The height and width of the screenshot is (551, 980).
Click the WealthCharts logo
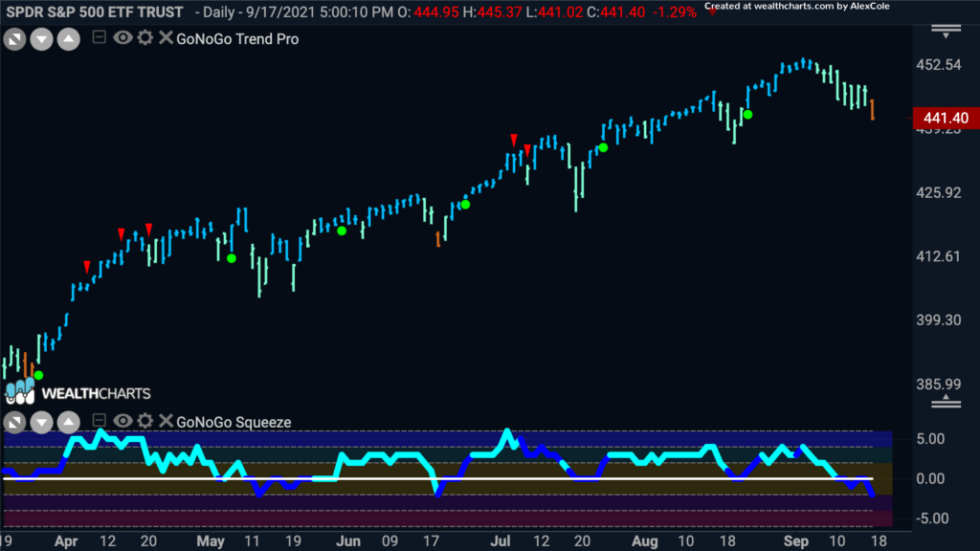78,392
